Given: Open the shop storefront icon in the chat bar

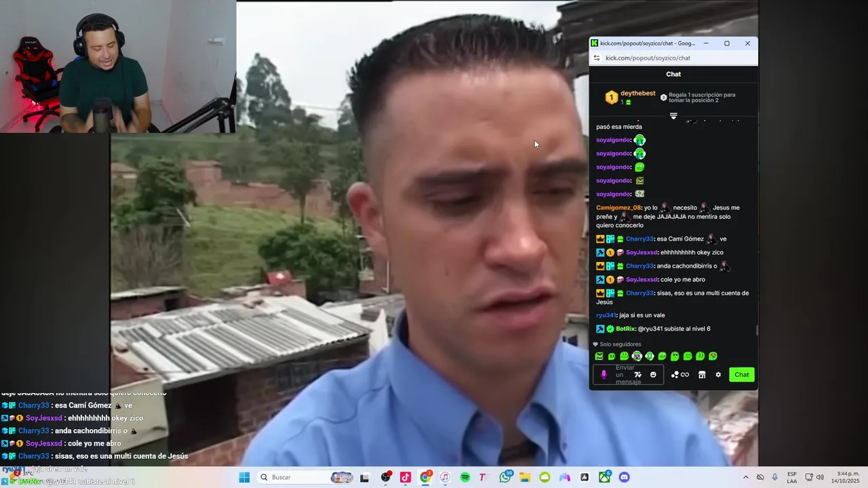Looking at the screenshot, I should 702,375.
